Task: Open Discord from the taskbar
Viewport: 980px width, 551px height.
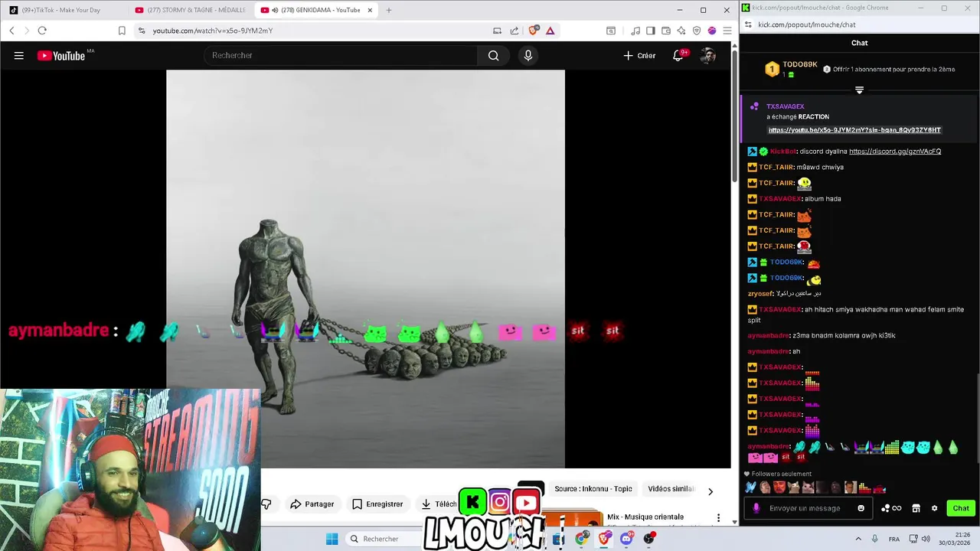Action: coord(627,539)
